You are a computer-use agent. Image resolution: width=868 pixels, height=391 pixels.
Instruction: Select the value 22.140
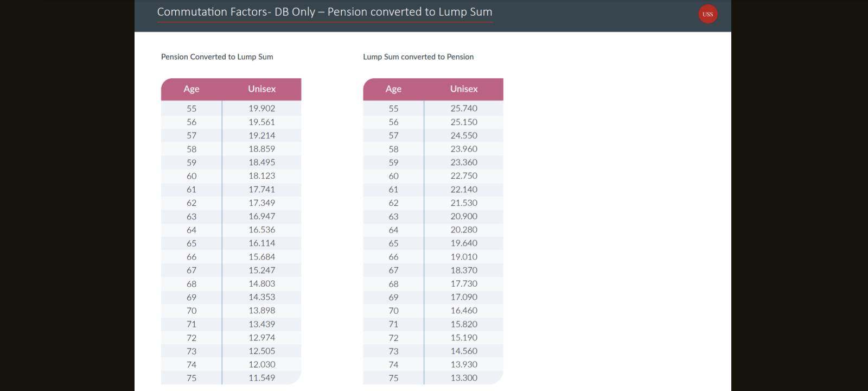point(464,190)
